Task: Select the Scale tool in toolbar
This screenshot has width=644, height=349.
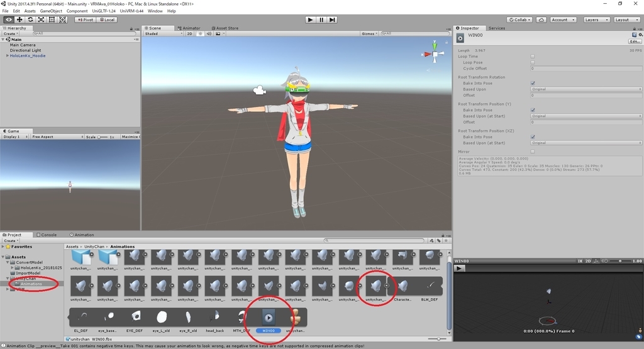Action: [41, 19]
